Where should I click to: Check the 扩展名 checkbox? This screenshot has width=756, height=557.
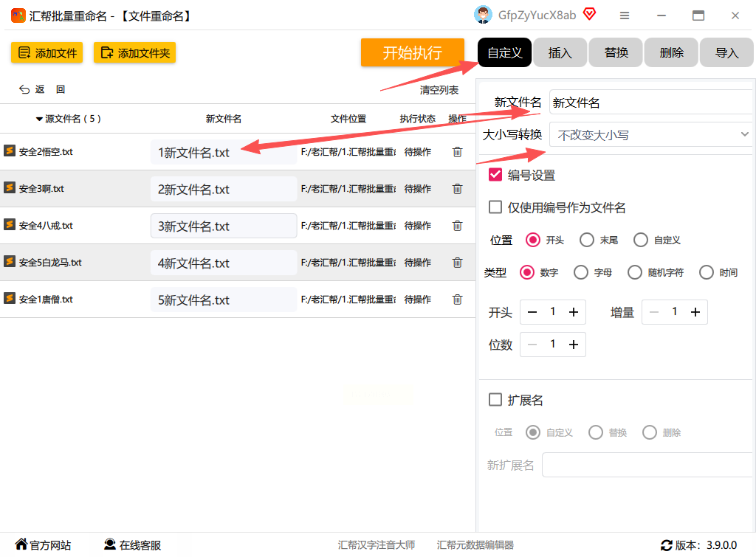[495, 400]
